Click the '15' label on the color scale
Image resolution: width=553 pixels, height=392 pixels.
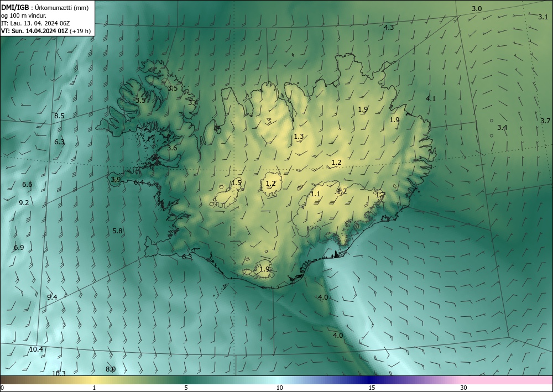tap(372, 388)
